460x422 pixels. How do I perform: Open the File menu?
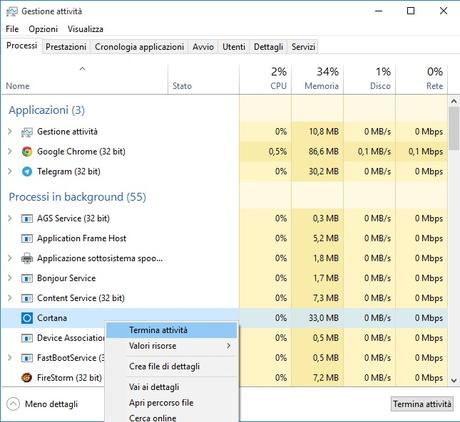point(12,29)
